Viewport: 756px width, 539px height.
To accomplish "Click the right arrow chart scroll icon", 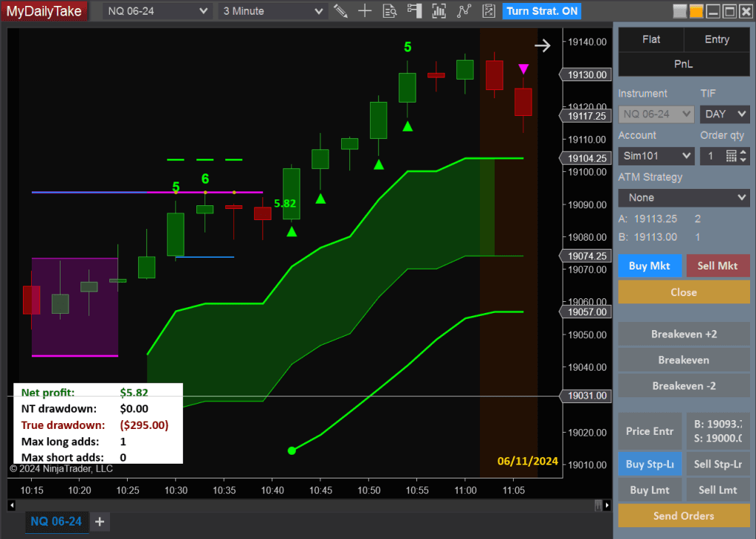I will point(543,45).
